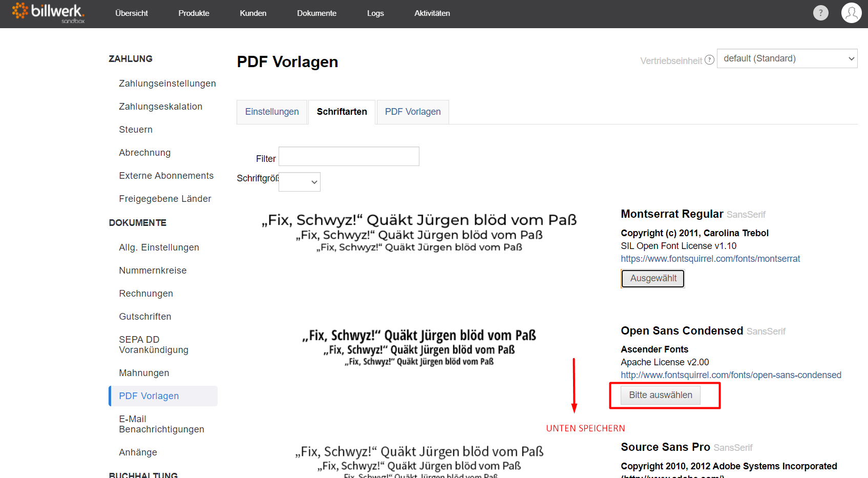Open the help question mark icon
This screenshot has width=868, height=478.
[820, 13]
